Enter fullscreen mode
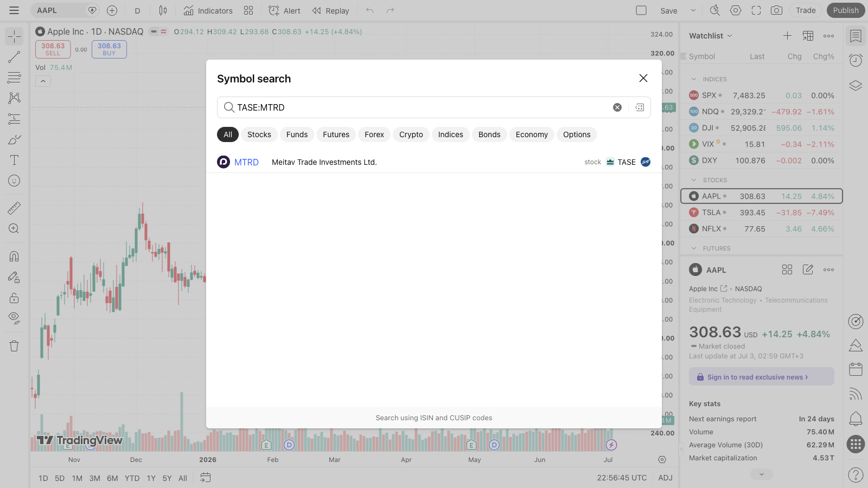 click(x=756, y=10)
